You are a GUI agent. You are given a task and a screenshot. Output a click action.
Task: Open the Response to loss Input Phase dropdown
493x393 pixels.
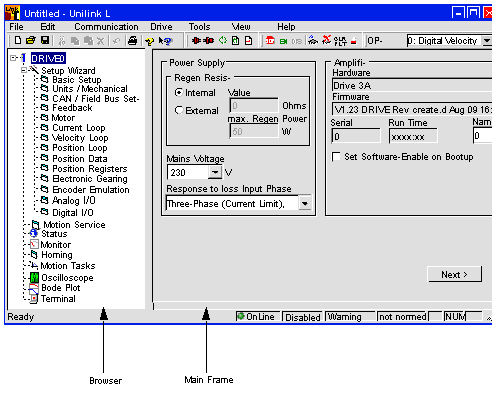[x=305, y=203]
